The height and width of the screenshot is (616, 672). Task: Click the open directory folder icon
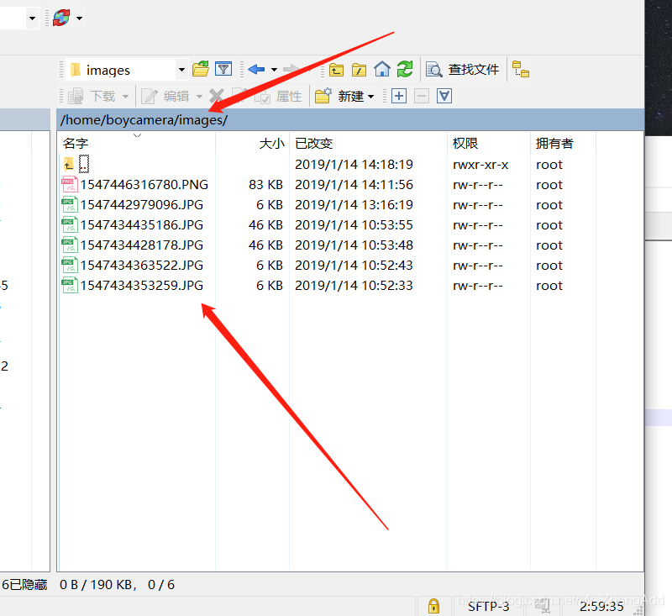pos(200,69)
